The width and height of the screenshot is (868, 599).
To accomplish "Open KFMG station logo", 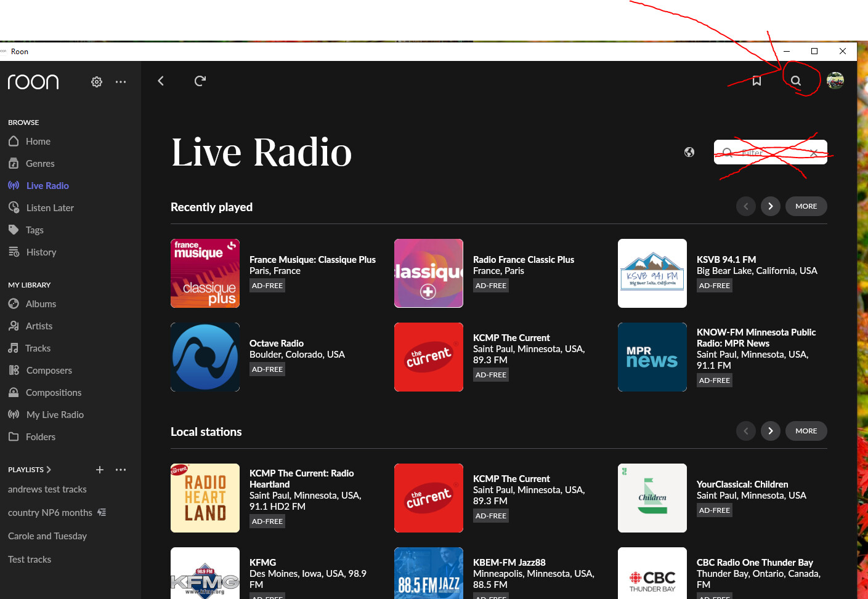I will pos(205,573).
